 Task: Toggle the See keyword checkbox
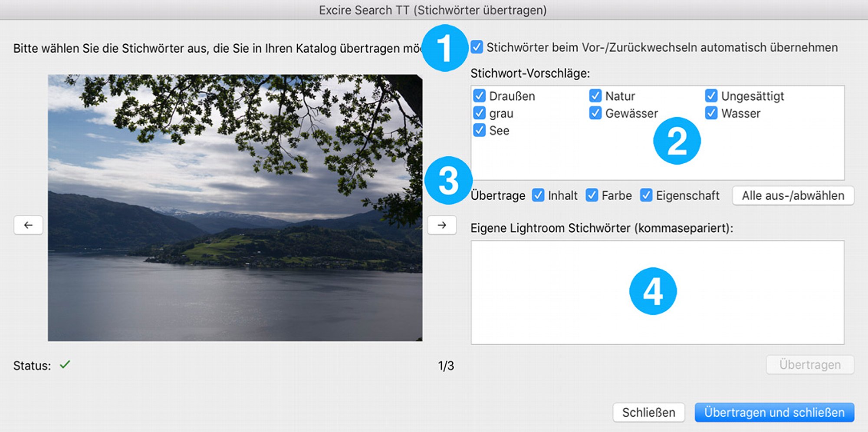coord(479,130)
